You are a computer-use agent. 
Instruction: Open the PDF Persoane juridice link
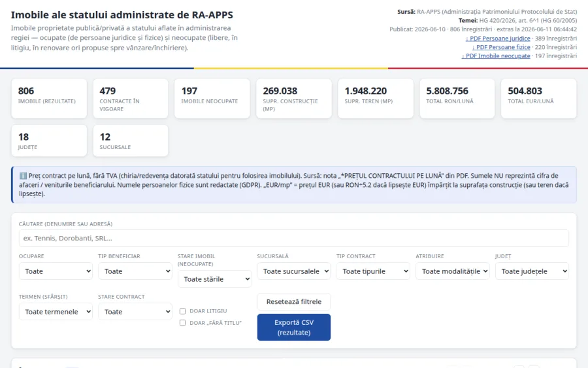tap(498, 39)
